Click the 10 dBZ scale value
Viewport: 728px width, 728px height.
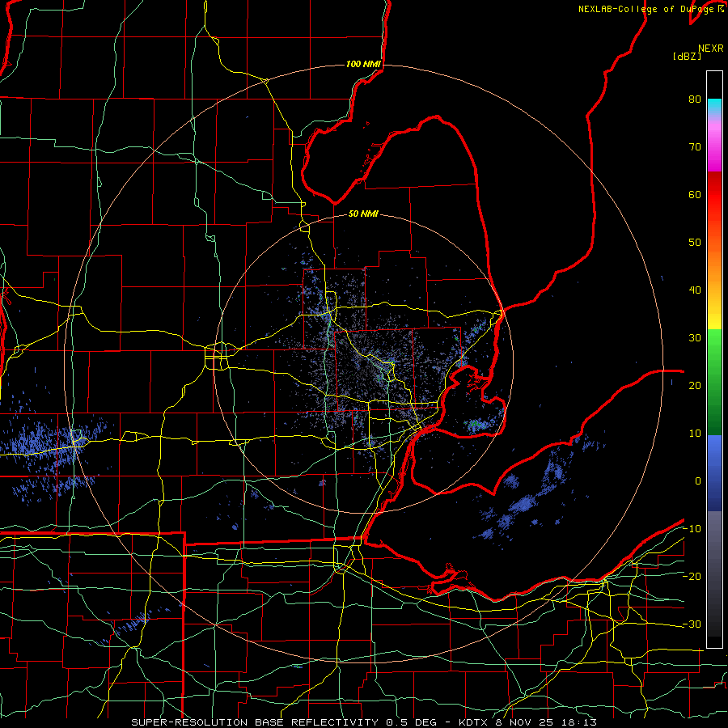tap(695, 434)
